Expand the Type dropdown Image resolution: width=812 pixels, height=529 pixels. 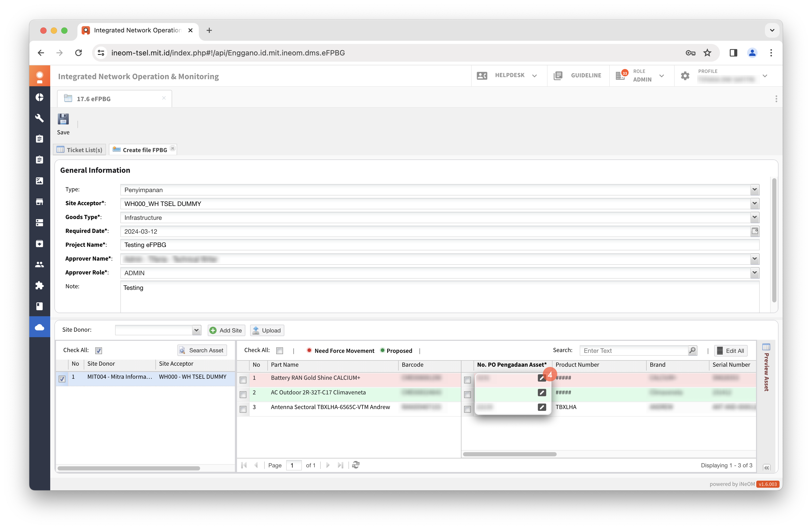pos(755,189)
